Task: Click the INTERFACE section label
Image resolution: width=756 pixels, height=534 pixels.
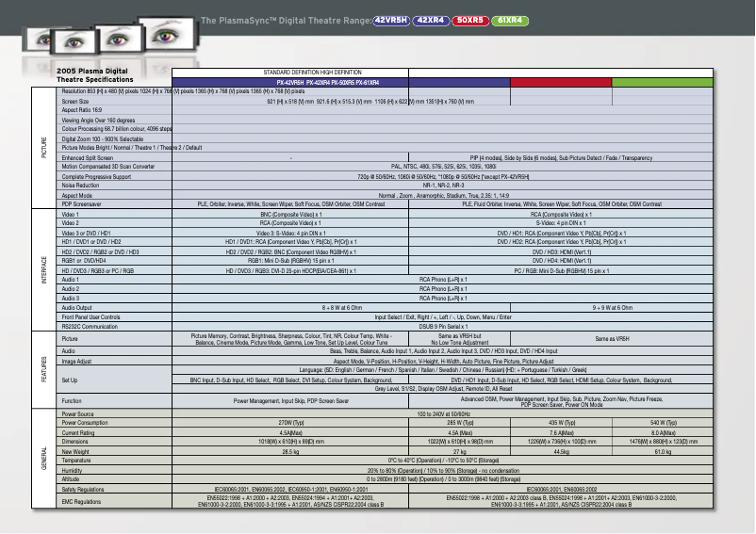Action: (x=44, y=269)
